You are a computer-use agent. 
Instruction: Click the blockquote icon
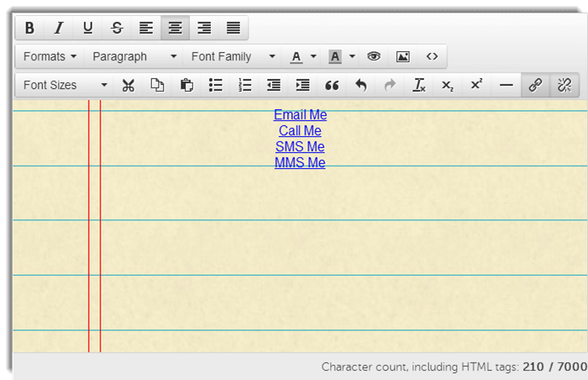tap(332, 85)
